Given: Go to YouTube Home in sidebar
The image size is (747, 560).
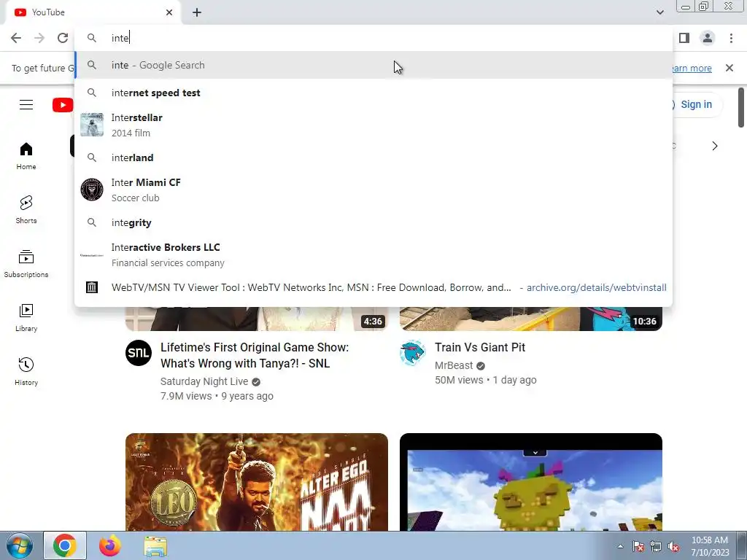Looking at the screenshot, I should [26, 156].
